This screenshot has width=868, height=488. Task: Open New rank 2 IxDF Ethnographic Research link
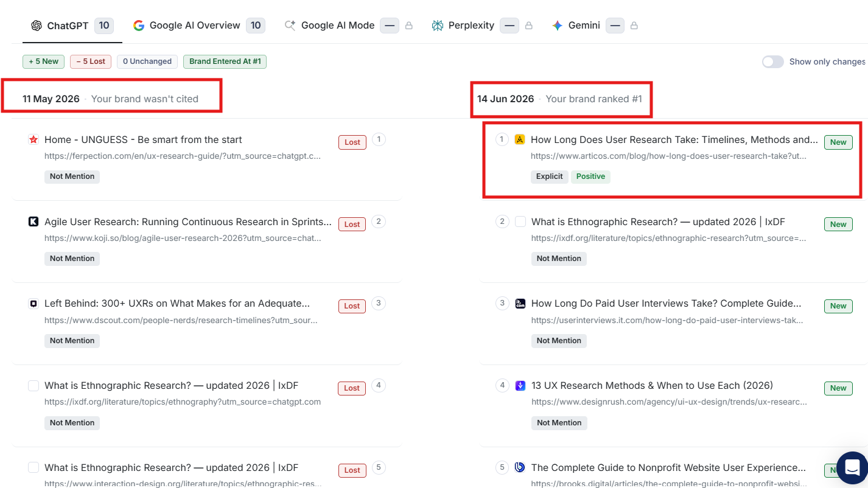(658, 222)
